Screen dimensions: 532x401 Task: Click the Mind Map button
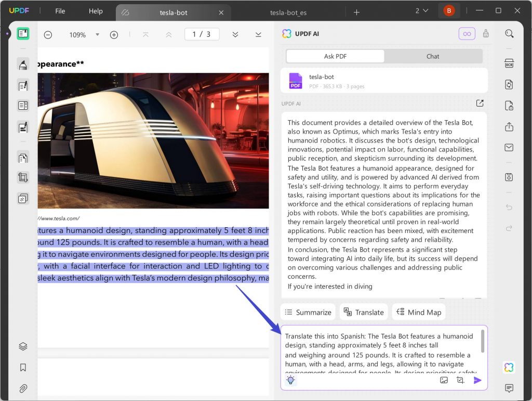coord(419,312)
